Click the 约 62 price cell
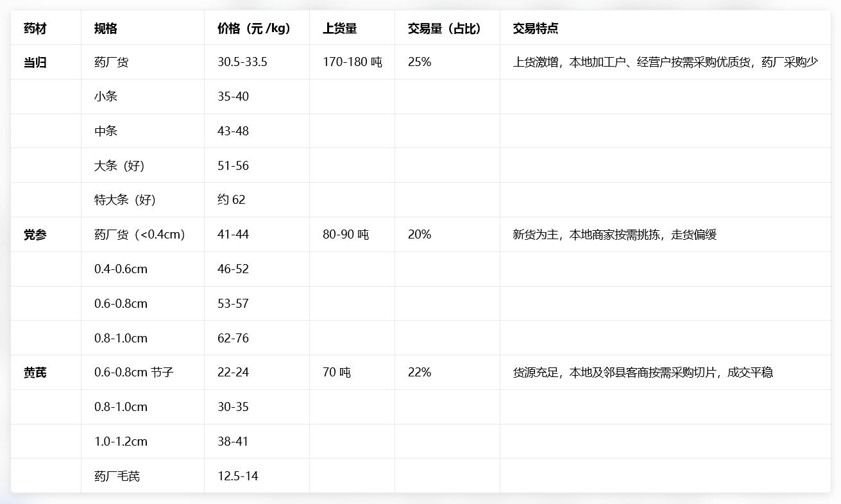Image resolution: width=841 pixels, height=504 pixels. click(x=231, y=200)
